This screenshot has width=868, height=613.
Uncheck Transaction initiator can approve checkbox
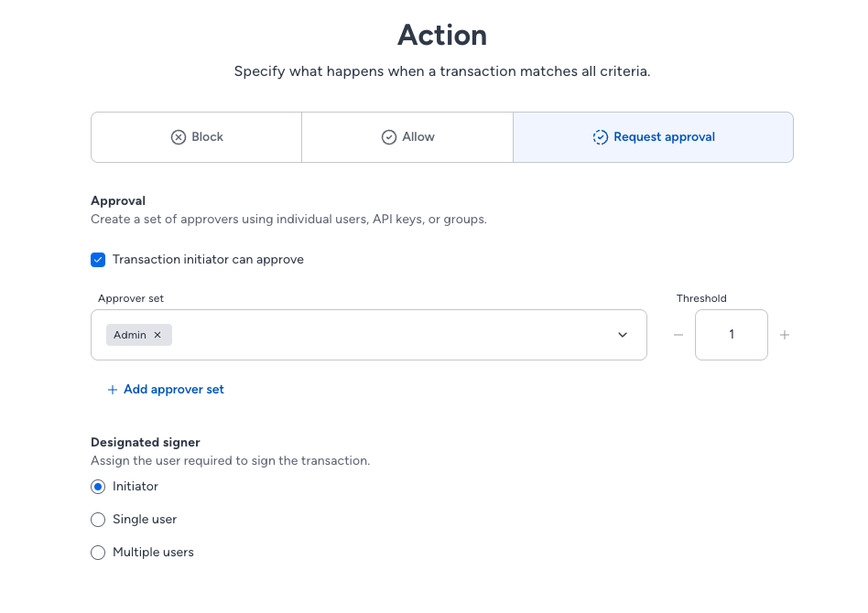[x=98, y=260]
